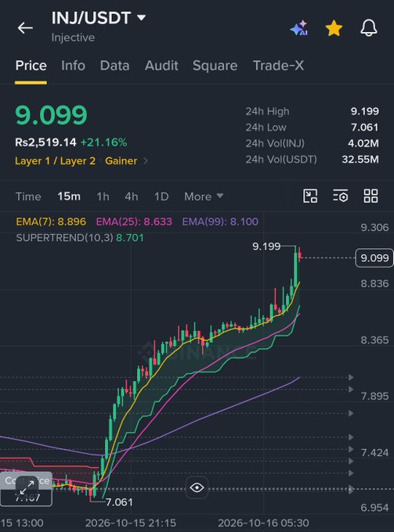Tap the +21.16% change percentage
Screen dimensions: 394x532
(103, 142)
